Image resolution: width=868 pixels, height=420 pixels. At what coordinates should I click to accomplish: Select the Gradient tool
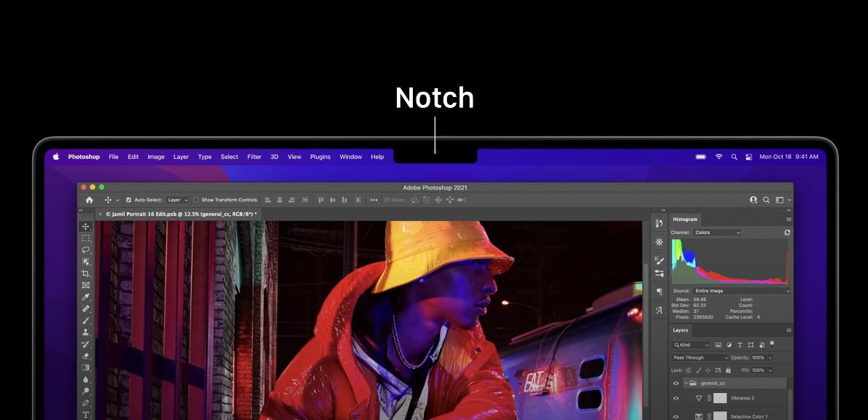(86, 367)
